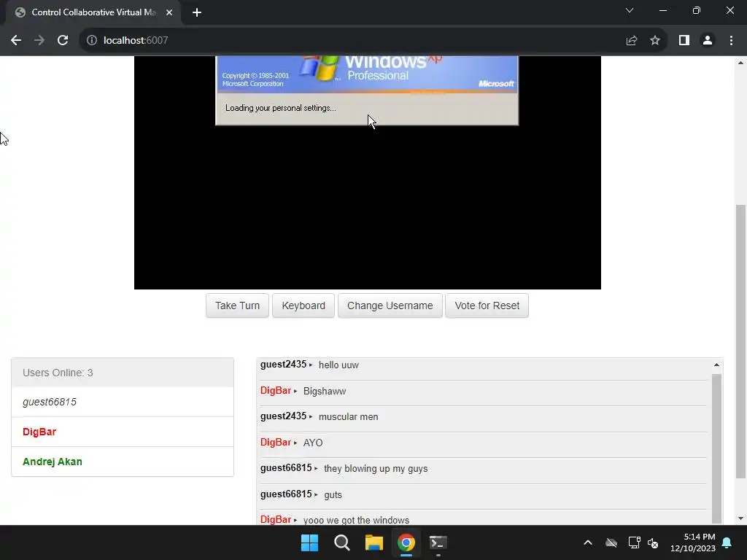
Task: Open Chrome side panel icon
Action: coord(684,41)
